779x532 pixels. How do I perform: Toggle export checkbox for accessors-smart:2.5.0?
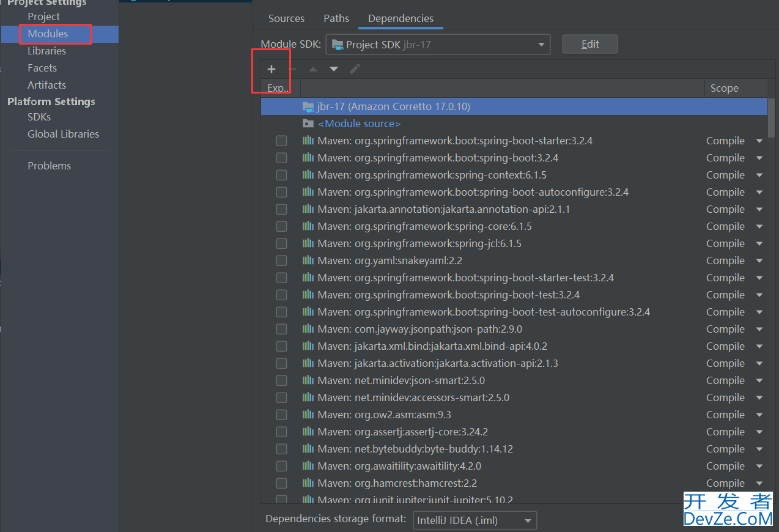coord(281,397)
